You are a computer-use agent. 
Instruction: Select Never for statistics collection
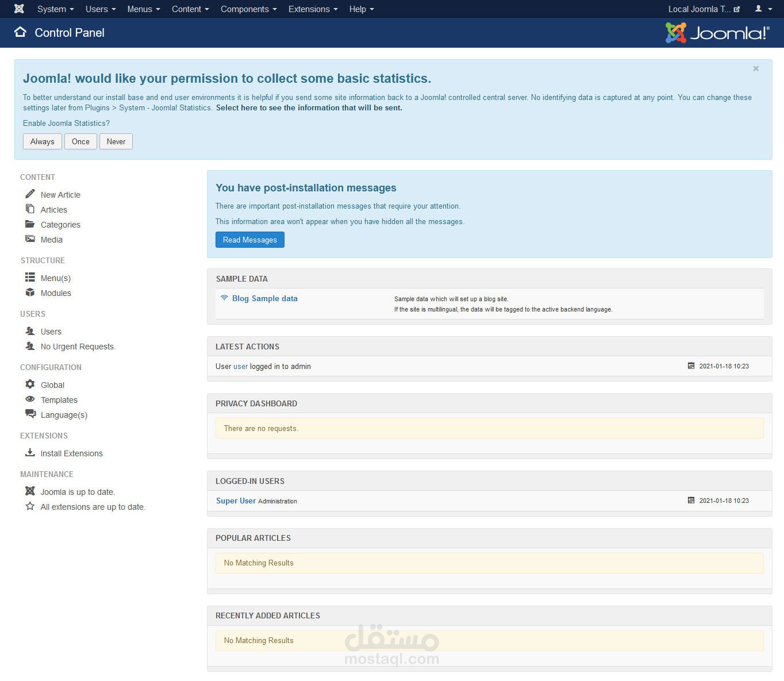coord(116,141)
